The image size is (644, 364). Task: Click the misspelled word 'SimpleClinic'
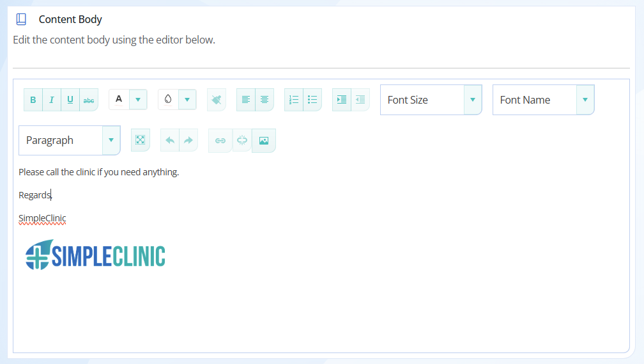[42, 218]
